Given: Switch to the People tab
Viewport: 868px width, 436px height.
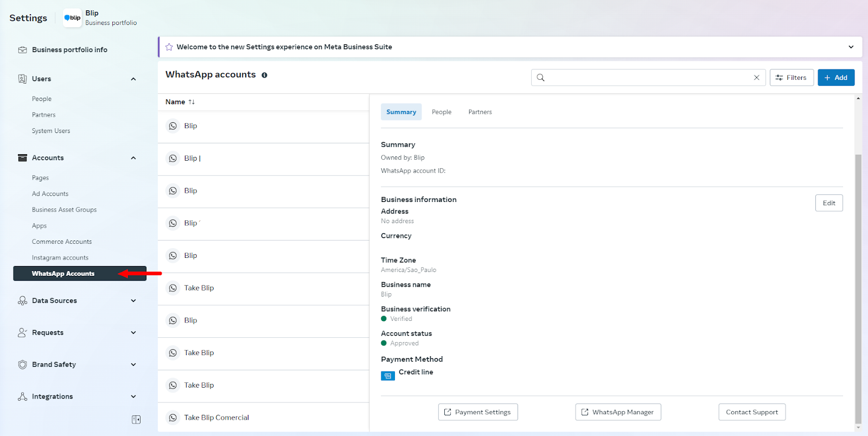Looking at the screenshot, I should click(441, 112).
